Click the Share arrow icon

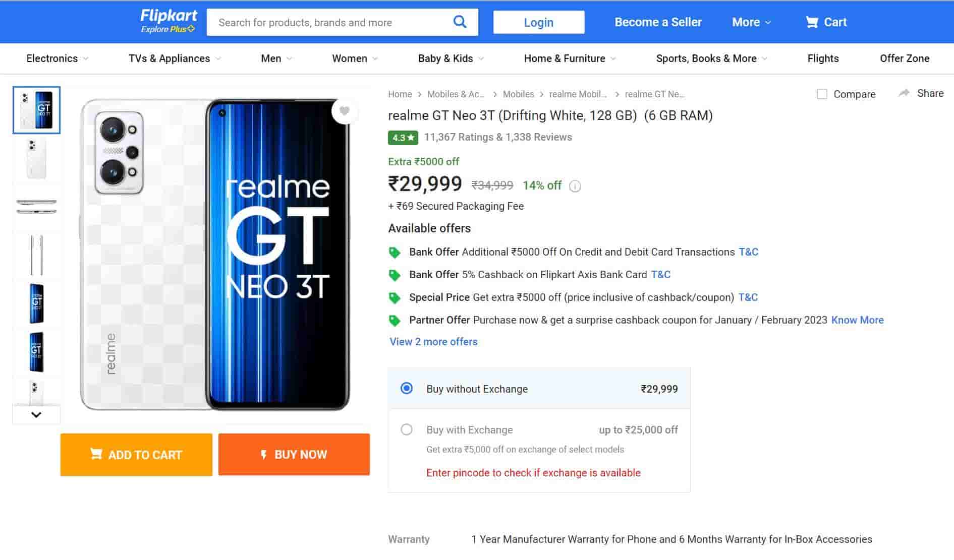click(x=904, y=93)
